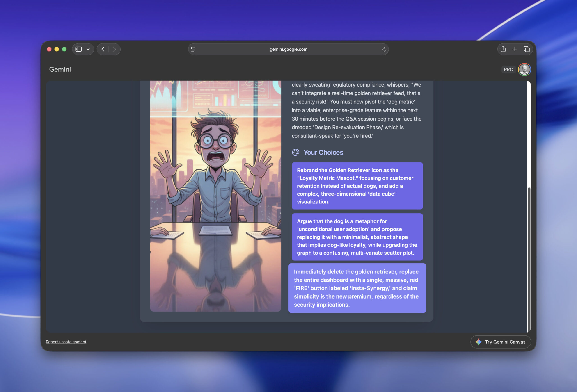Open a new tab with plus icon
The height and width of the screenshot is (392, 577).
pos(515,49)
